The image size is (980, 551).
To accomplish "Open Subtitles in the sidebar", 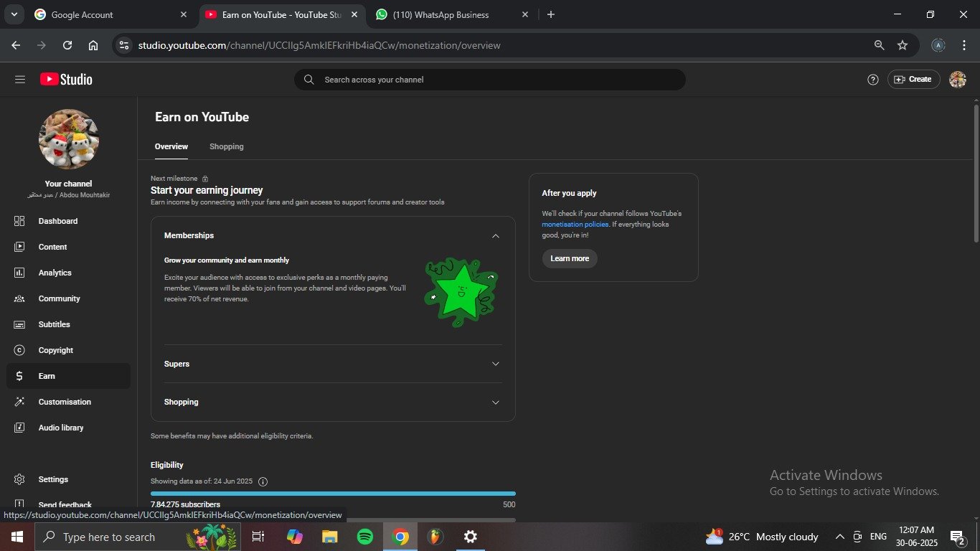I will (68, 324).
